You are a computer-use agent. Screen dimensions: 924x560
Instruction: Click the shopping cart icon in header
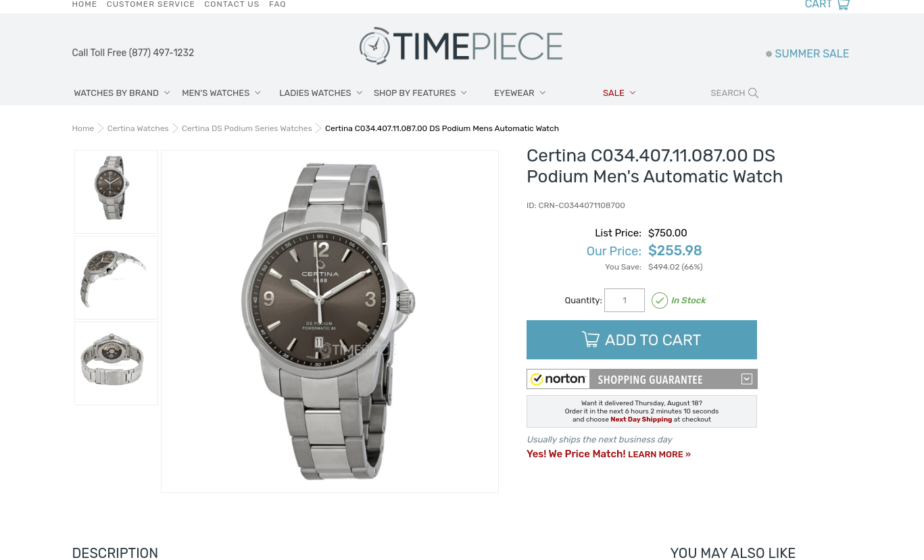pos(843,5)
